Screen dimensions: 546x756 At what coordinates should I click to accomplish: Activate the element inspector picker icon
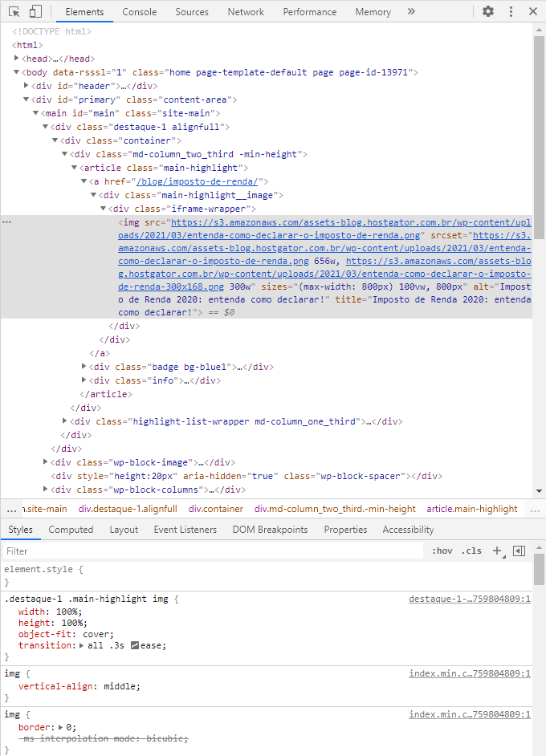(14, 12)
